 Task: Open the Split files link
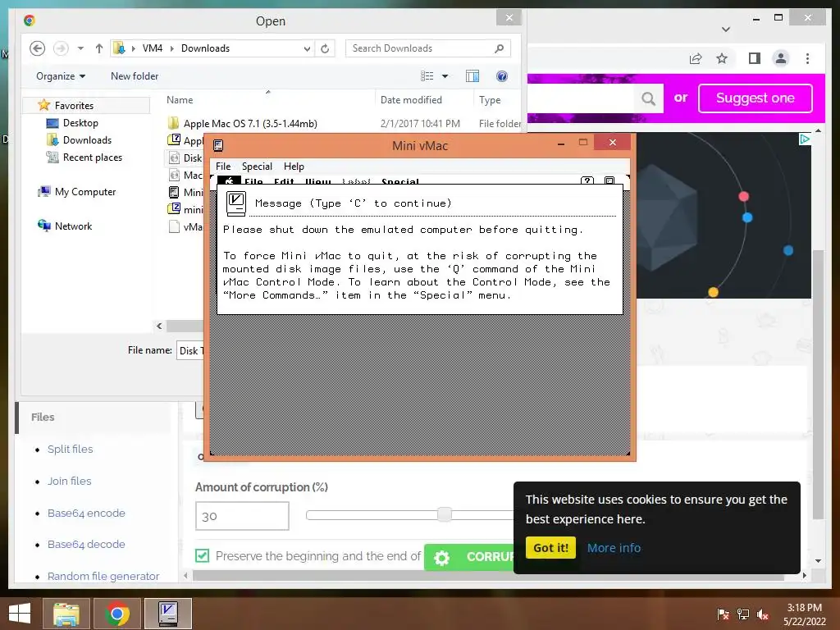click(71, 449)
